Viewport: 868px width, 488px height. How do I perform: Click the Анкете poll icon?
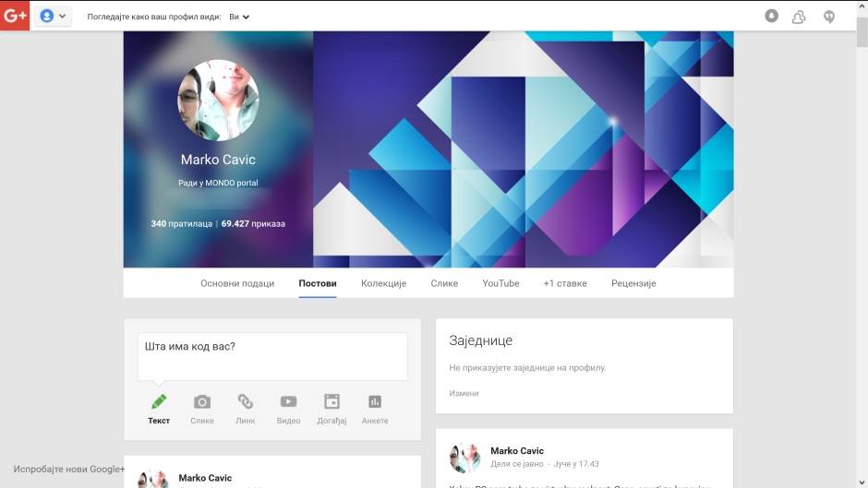[x=375, y=402]
